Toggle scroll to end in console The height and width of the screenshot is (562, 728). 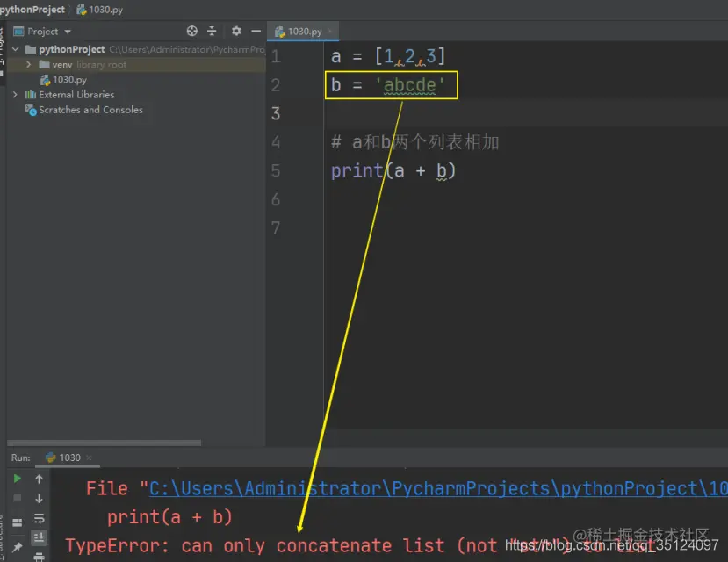pyautogui.click(x=39, y=538)
